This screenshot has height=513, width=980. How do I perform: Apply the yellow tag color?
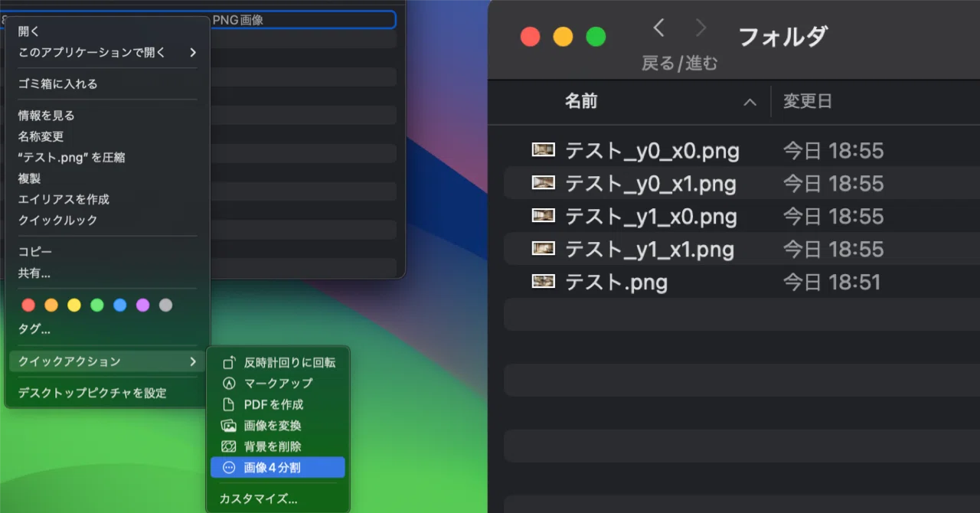point(74,305)
